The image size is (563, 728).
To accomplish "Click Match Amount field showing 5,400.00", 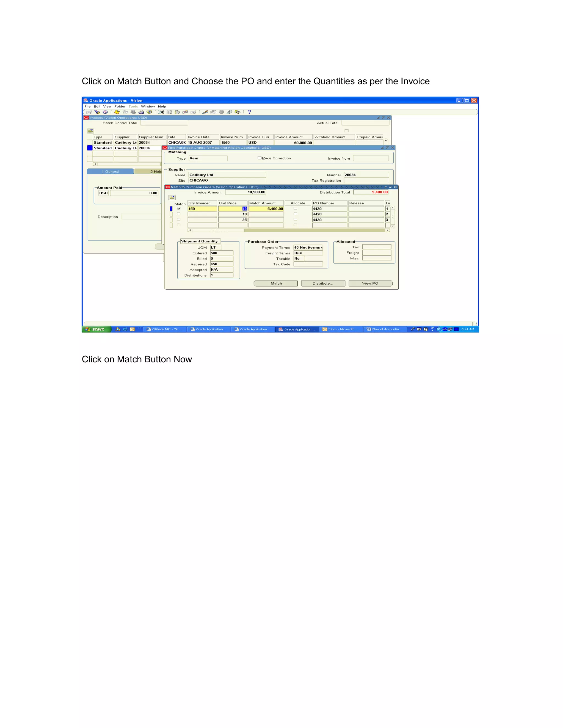I will pos(266,209).
